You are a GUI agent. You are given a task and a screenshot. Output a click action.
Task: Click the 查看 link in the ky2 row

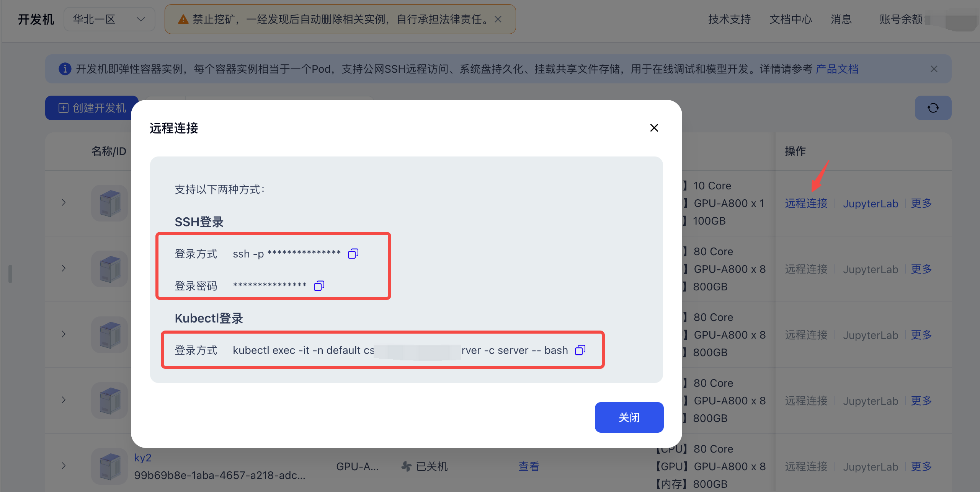coord(529,466)
